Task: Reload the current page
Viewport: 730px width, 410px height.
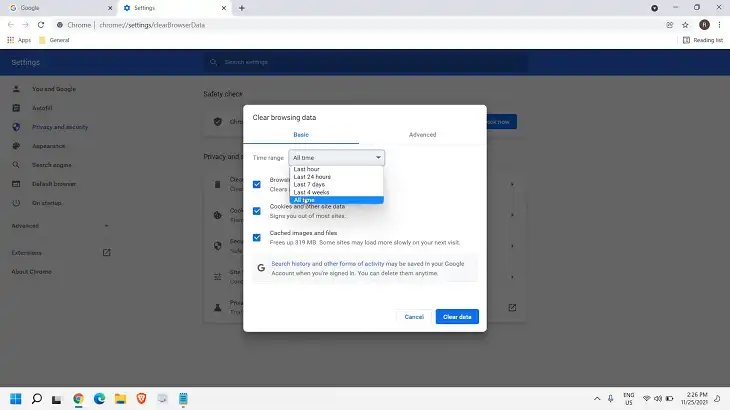Action: tap(41, 25)
